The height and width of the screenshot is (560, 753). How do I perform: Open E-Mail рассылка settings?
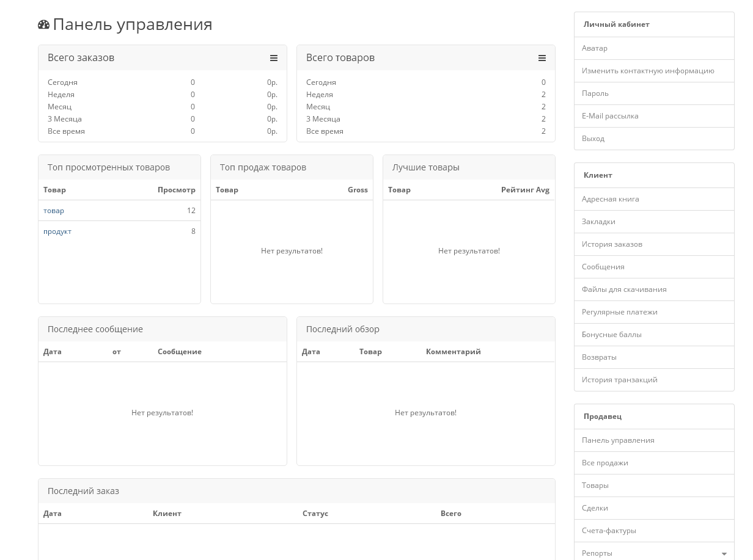[x=610, y=116]
